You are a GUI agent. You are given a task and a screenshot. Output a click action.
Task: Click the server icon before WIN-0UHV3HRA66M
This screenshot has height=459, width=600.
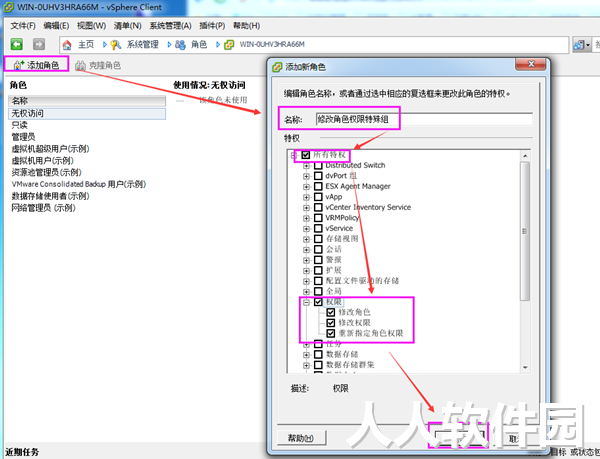coord(229,45)
